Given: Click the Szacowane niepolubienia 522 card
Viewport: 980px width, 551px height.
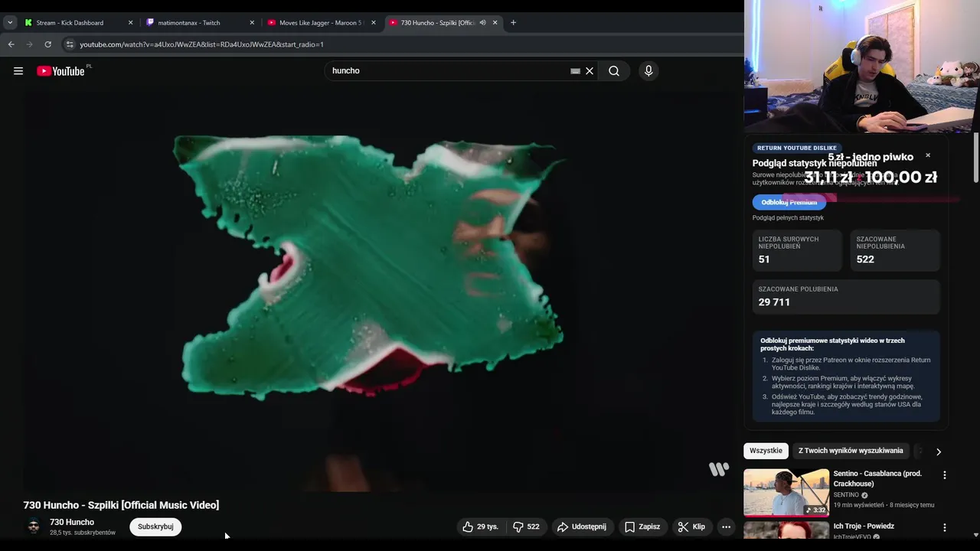Looking at the screenshot, I should 895,250.
